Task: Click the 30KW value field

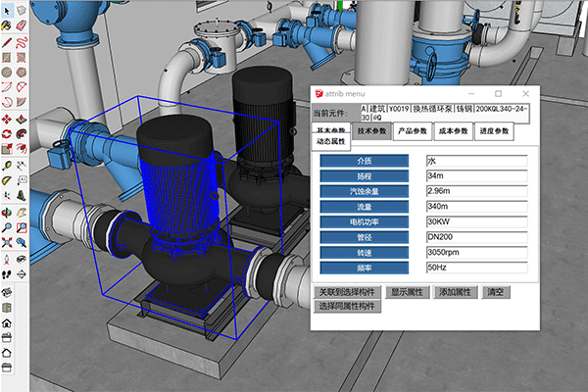Action: (x=477, y=221)
